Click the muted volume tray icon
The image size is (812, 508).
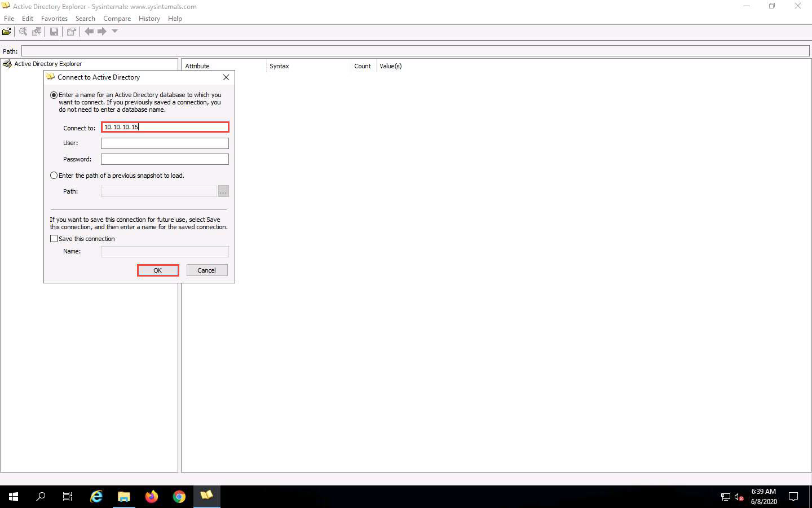739,497
